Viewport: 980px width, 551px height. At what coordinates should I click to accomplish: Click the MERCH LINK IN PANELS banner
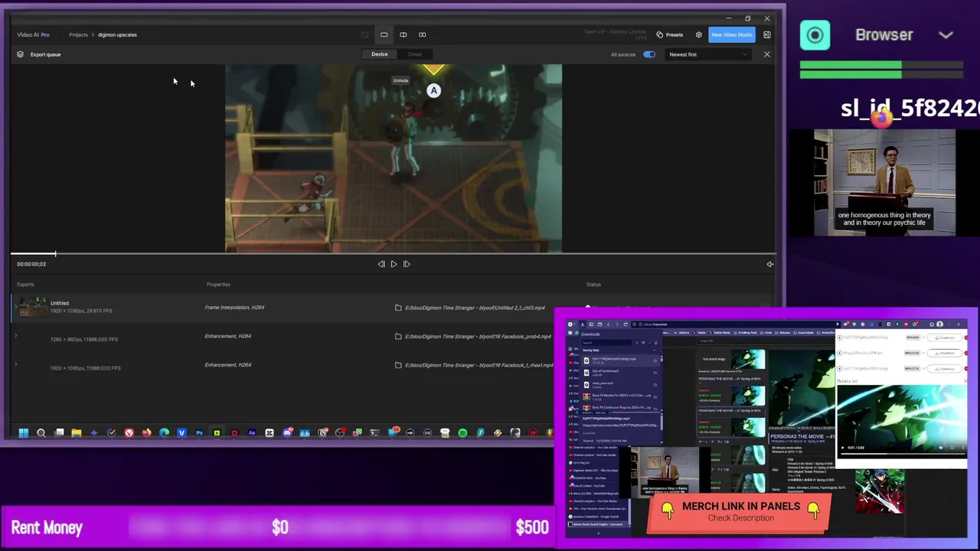[740, 512]
